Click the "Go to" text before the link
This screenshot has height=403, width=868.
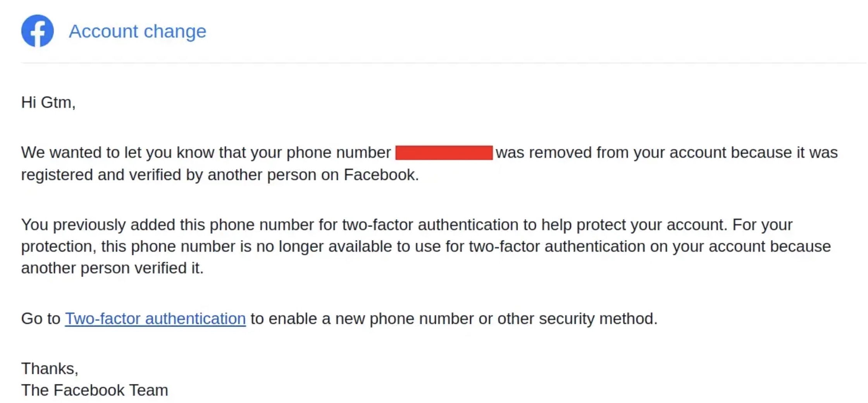[x=41, y=318]
